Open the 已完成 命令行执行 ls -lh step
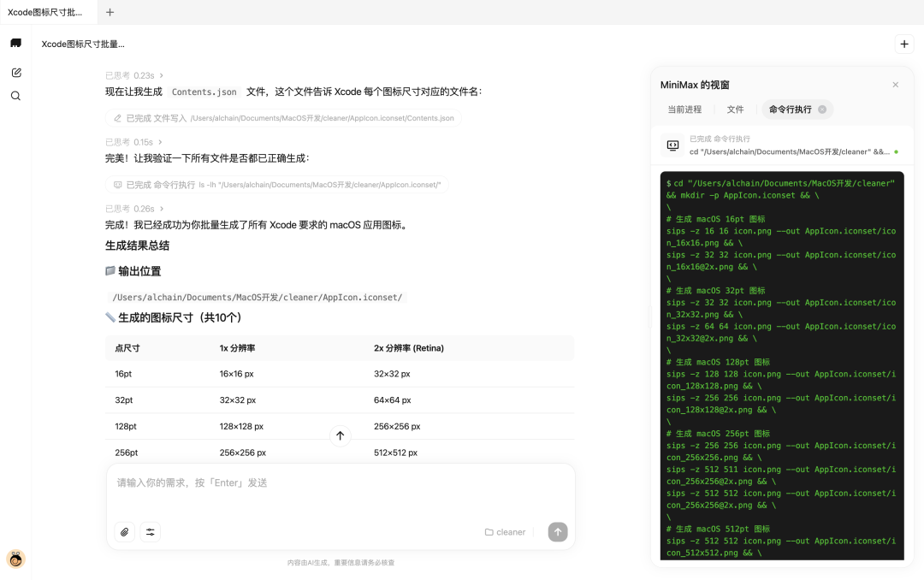 point(277,185)
